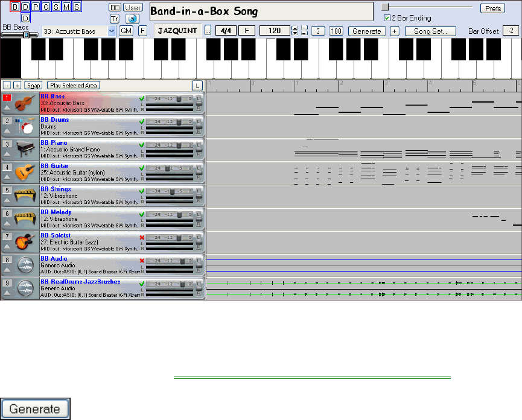Image resolution: width=522 pixels, height=420 pixels.
Task: Zoom in tracks with plus button
Action: 17,86
